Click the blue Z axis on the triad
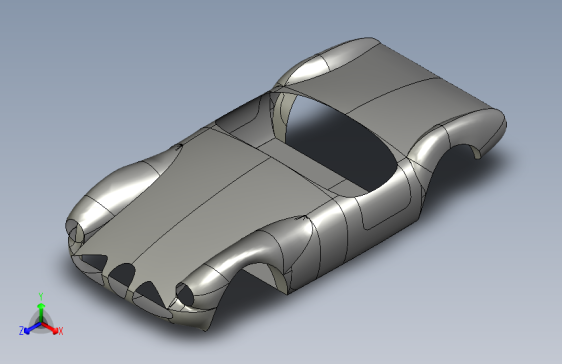Image resolution: width=562 pixels, height=364 pixels. click(x=32, y=328)
